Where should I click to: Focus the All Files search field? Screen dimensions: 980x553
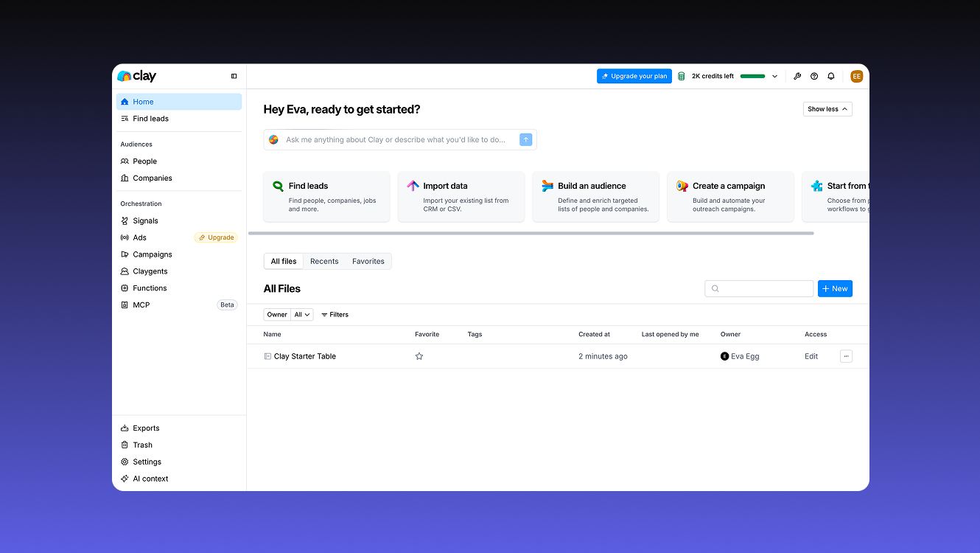coord(759,289)
